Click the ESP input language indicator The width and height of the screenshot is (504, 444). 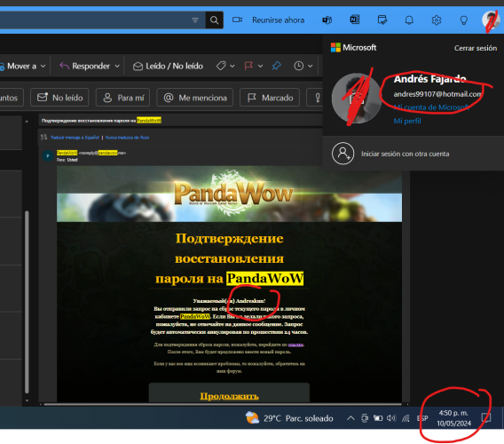422,418
